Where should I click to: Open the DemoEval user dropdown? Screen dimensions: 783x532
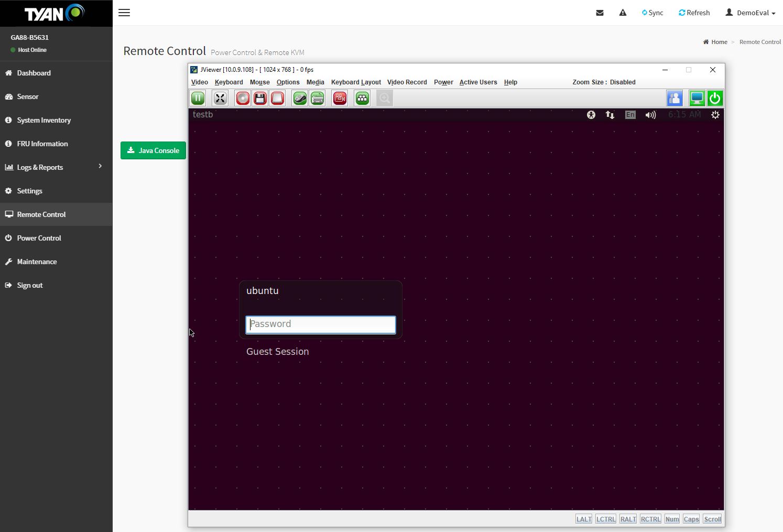point(751,13)
